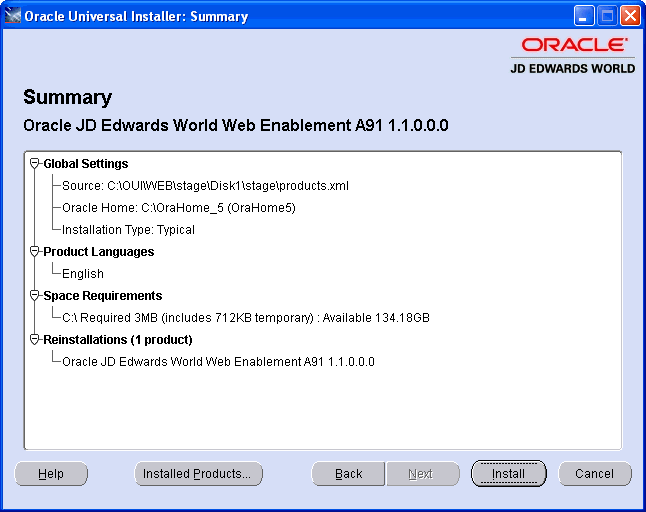Select the Source products.xml path row
Screen dimensions: 646x512
coord(205,186)
